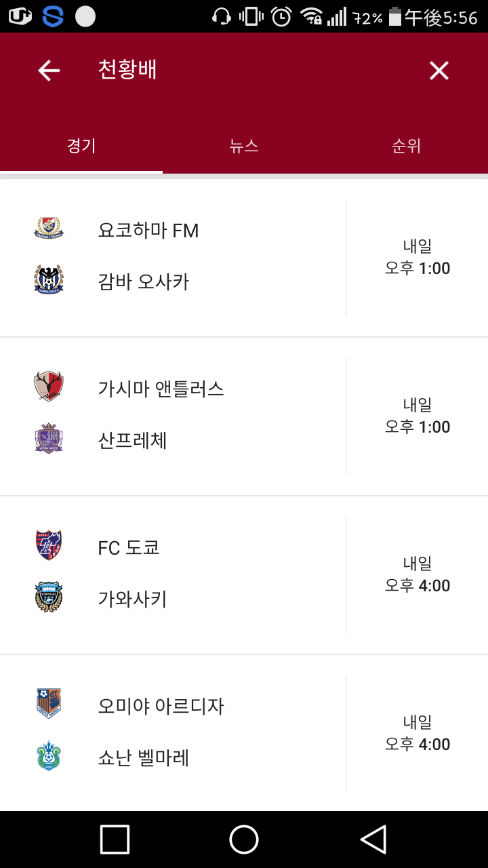This screenshot has width=488, height=868.
Task: Tap the FC 도쿄 team crest
Action: click(49, 545)
